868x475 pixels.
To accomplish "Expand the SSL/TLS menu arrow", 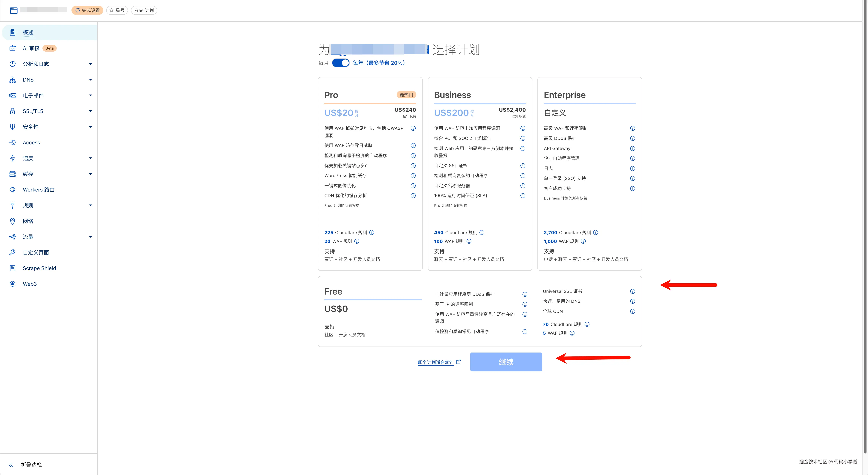I will click(90, 111).
